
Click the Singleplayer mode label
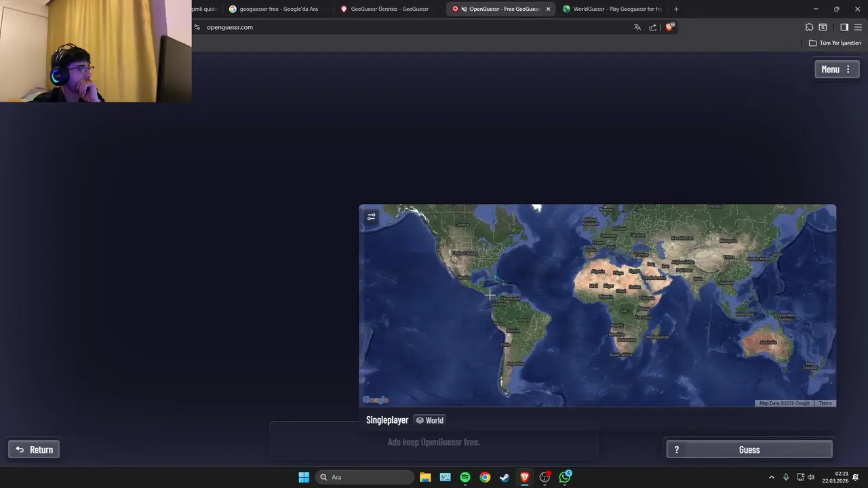pyautogui.click(x=387, y=420)
